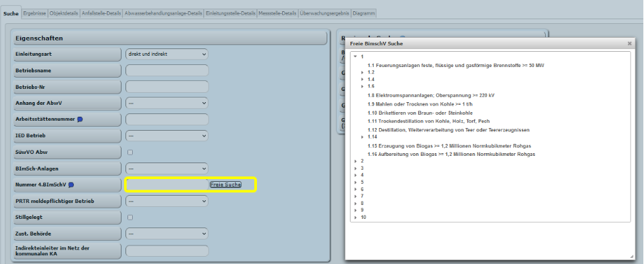This screenshot has width=644, height=264.
Task: Expand tree node 7
Action: click(355, 196)
